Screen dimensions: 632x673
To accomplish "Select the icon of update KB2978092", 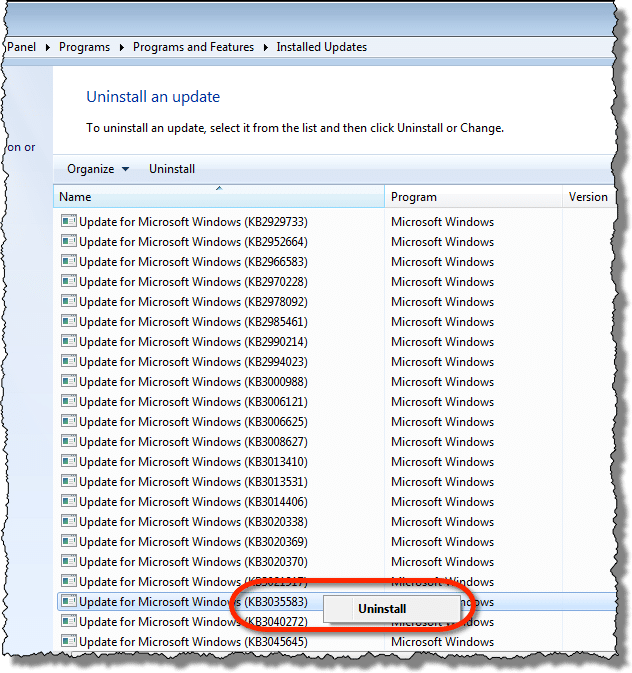I will point(69,301).
